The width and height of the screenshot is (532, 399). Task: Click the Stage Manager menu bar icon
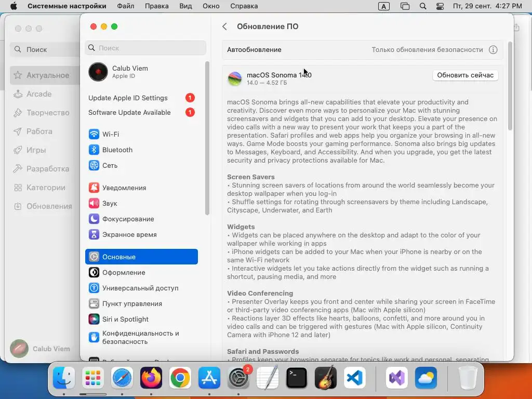click(405, 6)
